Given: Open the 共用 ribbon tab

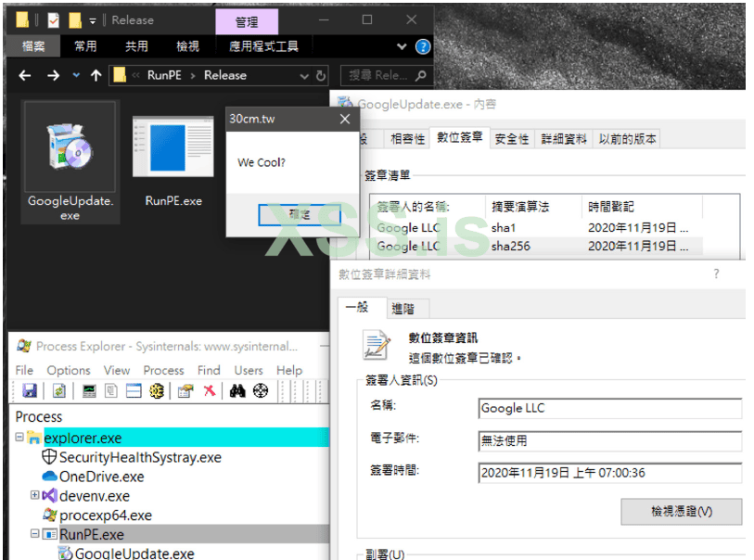Looking at the screenshot, I should click(x=136, y=46).
